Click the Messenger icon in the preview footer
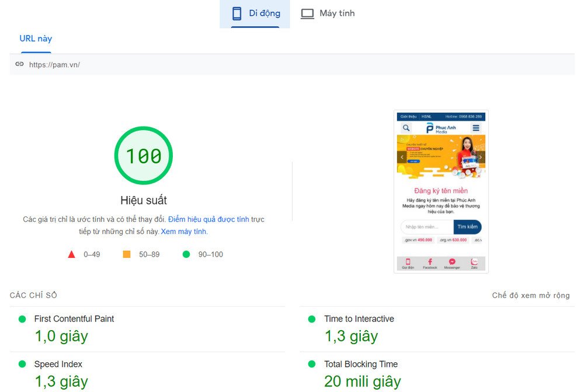 click(451, 261)
